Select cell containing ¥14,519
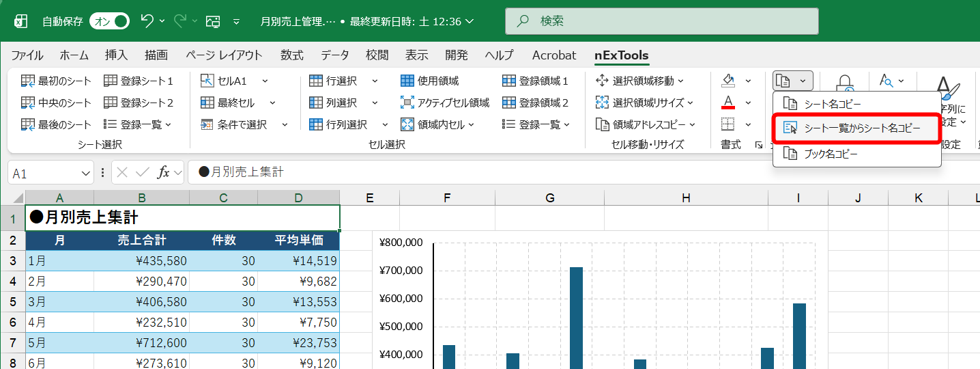Viewport: 980px width, 369px height. 299,261
